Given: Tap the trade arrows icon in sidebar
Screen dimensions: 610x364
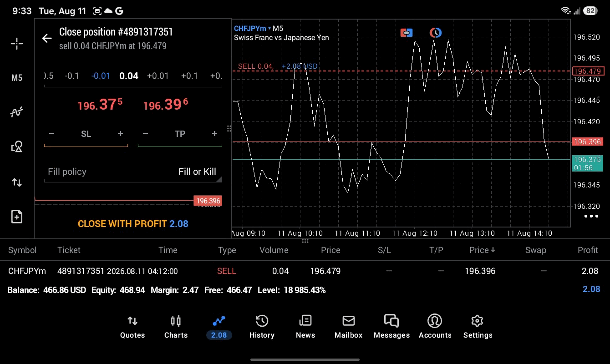Looking at the screenshot, I should pos(17,182).
